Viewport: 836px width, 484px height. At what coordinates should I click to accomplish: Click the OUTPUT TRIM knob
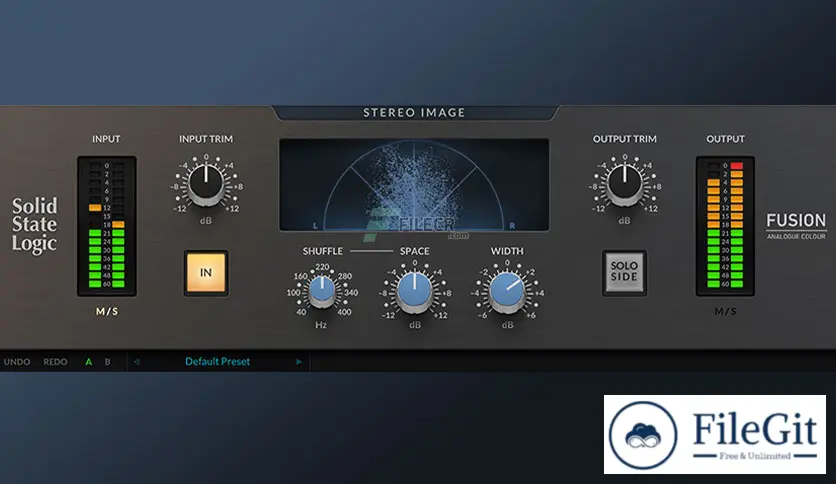pyautogui.click(x=624, y=184)
